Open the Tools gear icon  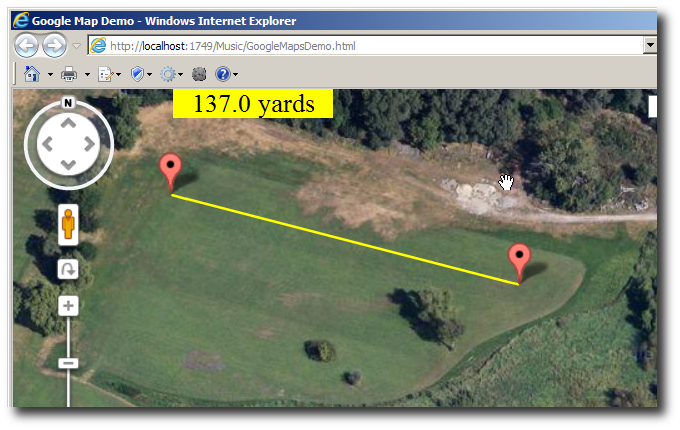168,74
